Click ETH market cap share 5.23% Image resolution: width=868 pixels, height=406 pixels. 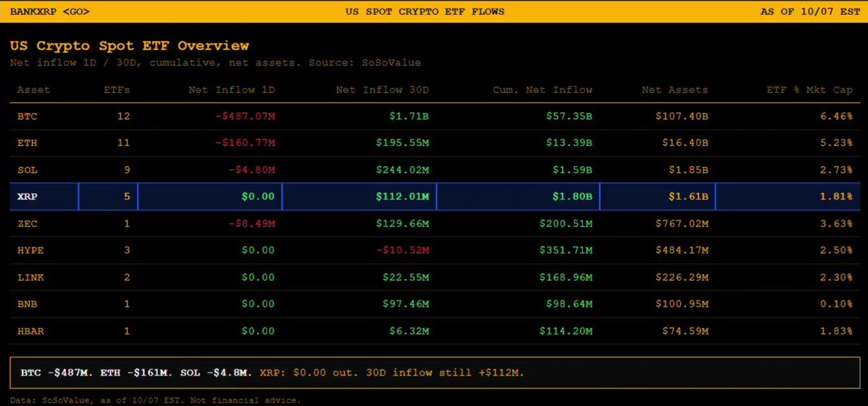(x=836, y=143)
